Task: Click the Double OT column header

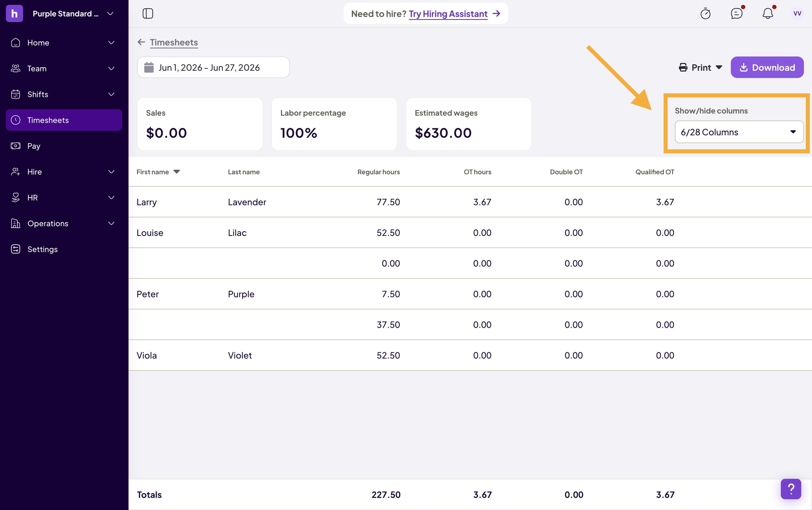Action: (x=566, y=172)
